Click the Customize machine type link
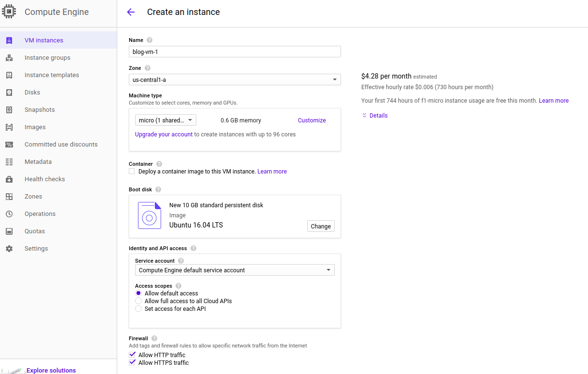The height and width of the screenshot is (374, 588). [312, 120]
